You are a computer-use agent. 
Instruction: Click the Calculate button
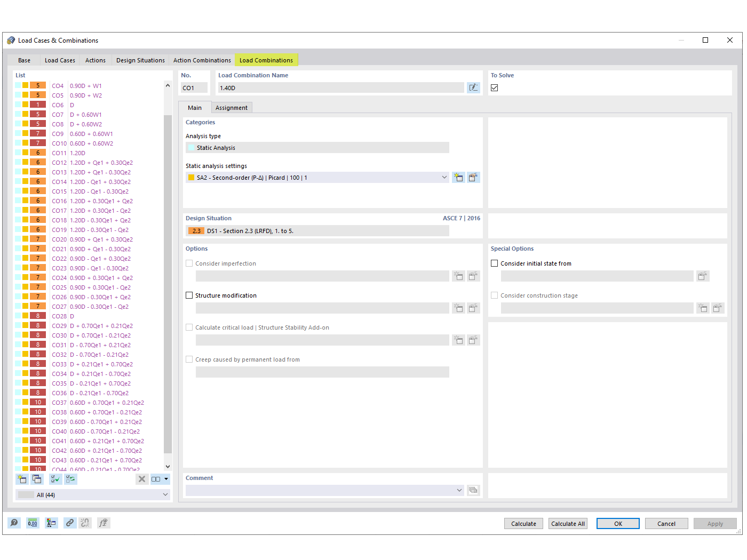point(524,524)
